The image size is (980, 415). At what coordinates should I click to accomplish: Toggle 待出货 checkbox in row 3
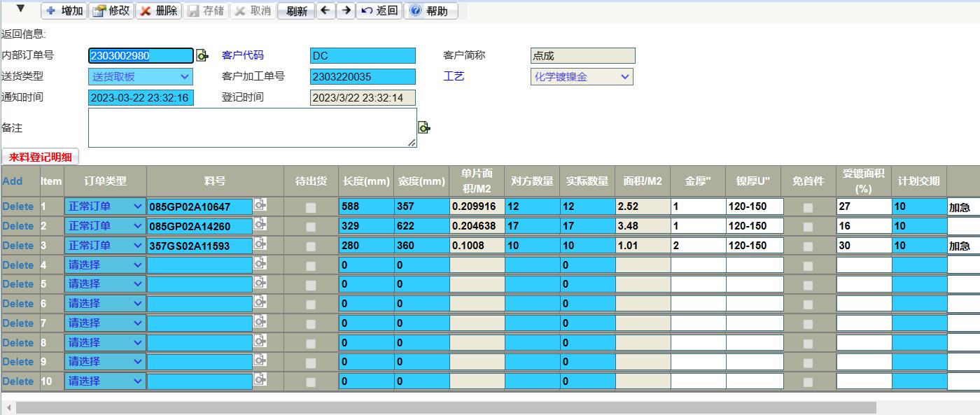(x=311, y=247)
